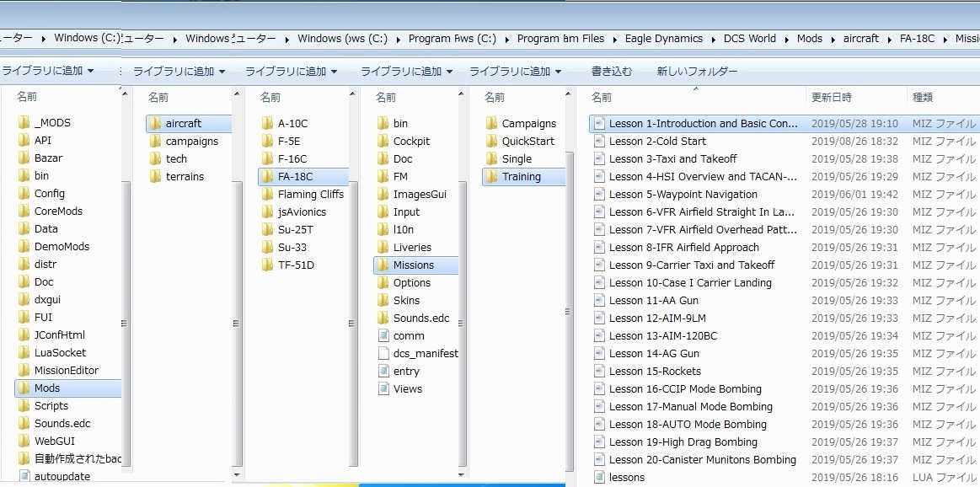Select the _MODS folder icon
980x487 pixels.
coord(24,122)
